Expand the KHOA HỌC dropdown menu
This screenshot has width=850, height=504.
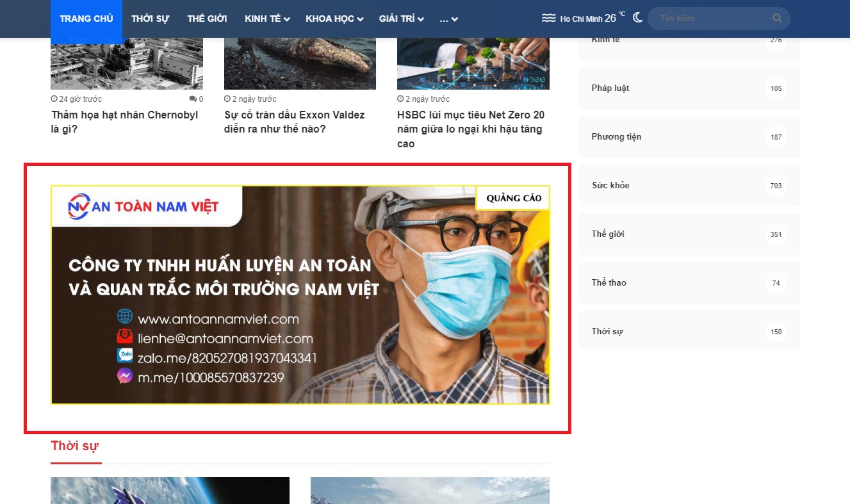click(334, 19)
